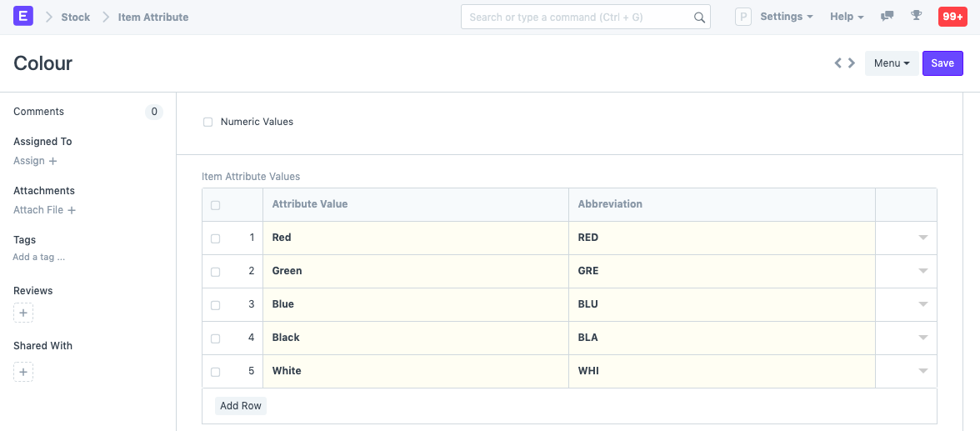Expand the Green row edit arrow

click(x=922, y=271)
